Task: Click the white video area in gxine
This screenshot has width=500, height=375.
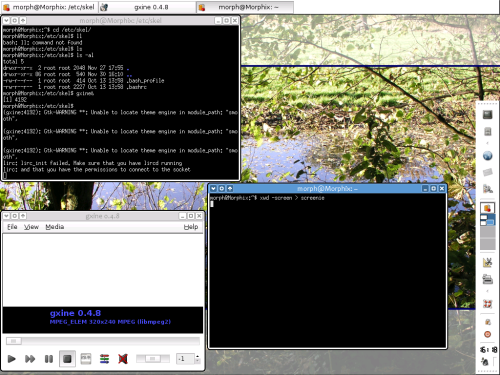Action: (103, 270)
